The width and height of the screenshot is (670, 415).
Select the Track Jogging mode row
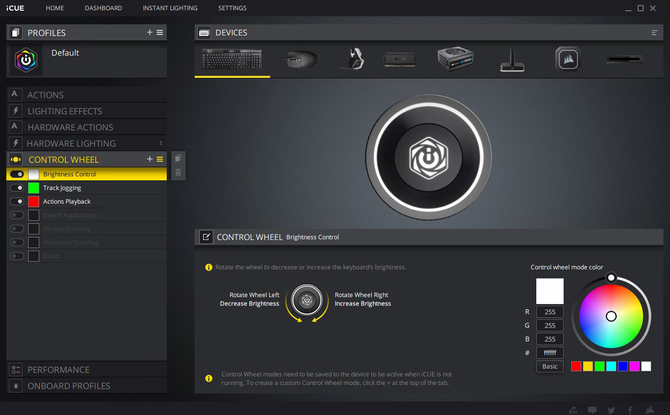[86, 188]
